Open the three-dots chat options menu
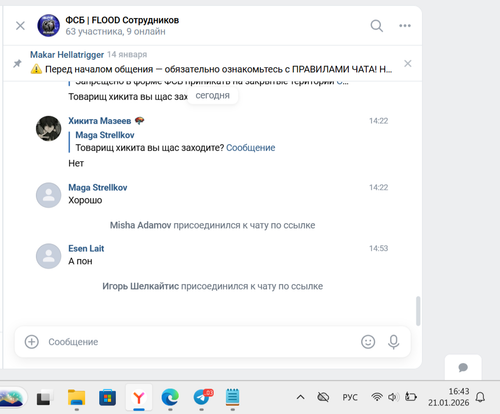500x414 pixels. pyautogui.click(x=405, y=26)
